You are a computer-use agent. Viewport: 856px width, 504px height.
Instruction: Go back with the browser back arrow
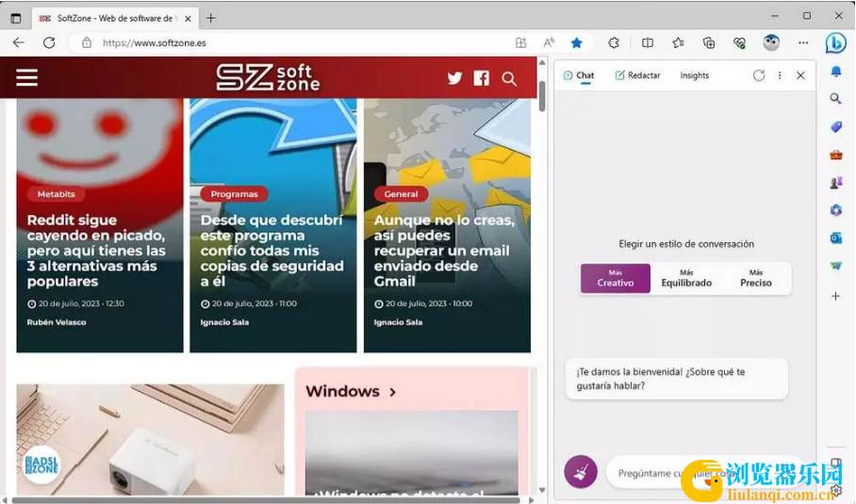[x=19, y=42]
